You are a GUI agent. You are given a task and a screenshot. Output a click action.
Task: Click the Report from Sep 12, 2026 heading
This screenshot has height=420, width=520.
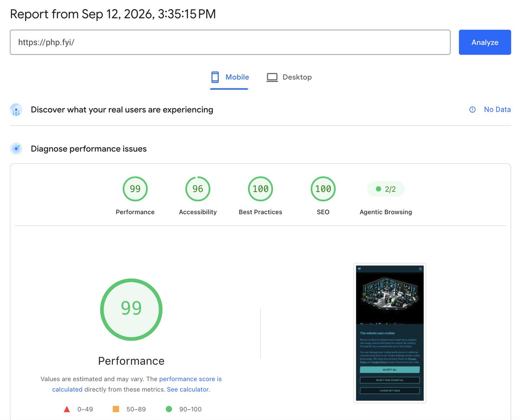113,14
